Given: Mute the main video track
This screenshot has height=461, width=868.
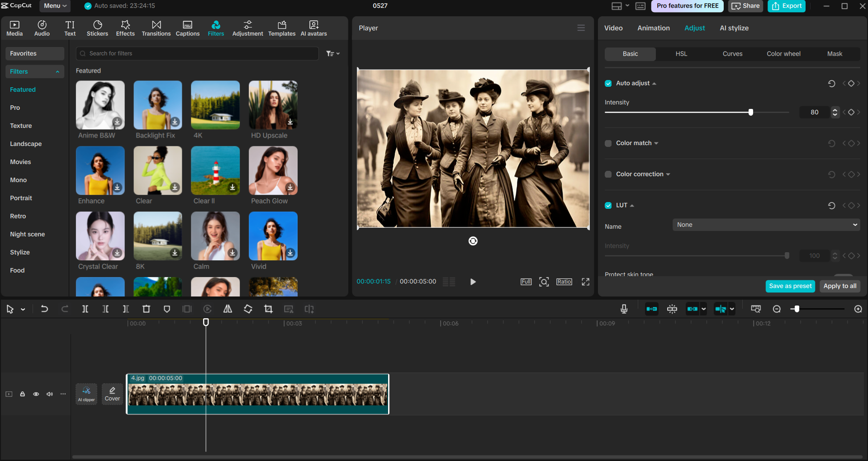Looking at the screenshot, I should click(x=49, y=394).
